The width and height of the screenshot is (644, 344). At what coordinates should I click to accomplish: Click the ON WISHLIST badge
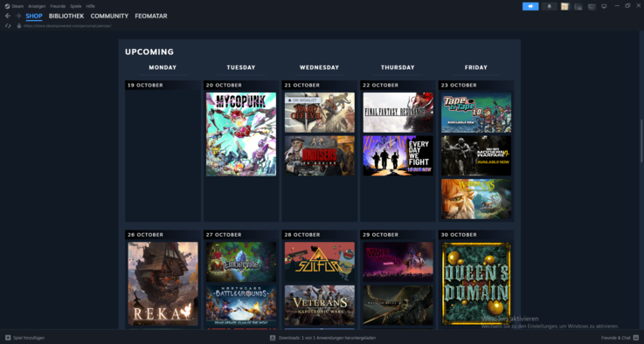(x=302, y=100)
